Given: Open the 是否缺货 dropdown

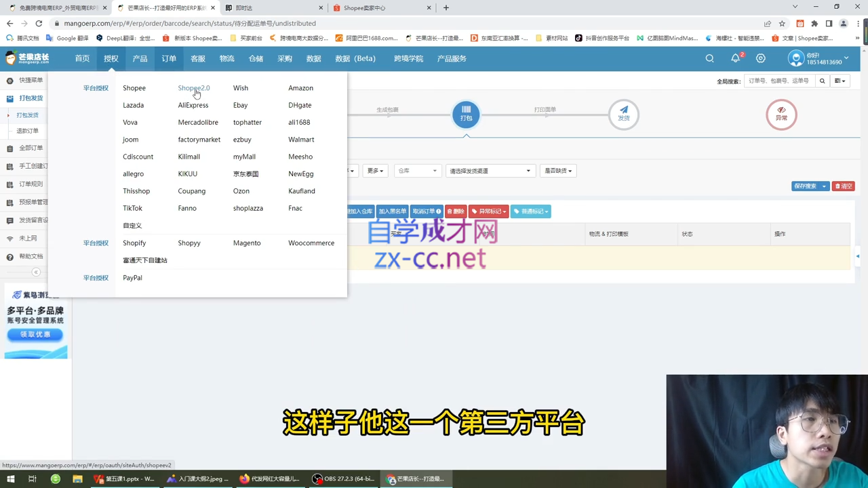Looking at the screenshot, I should (x=557, y=171).
